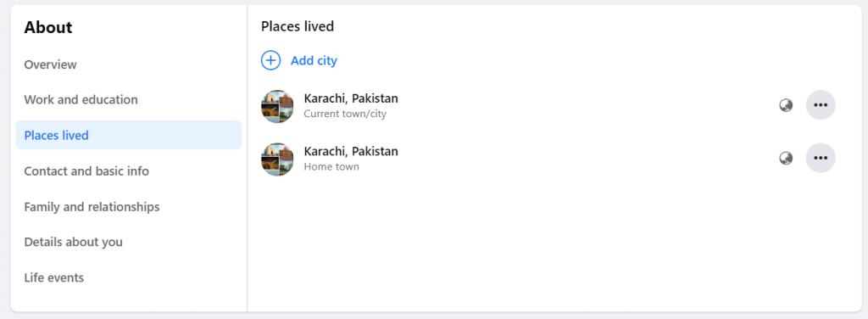The height and width of the screenshot is (319, 868).
Task: Switch to Work and education section
Action: point(81,100)
